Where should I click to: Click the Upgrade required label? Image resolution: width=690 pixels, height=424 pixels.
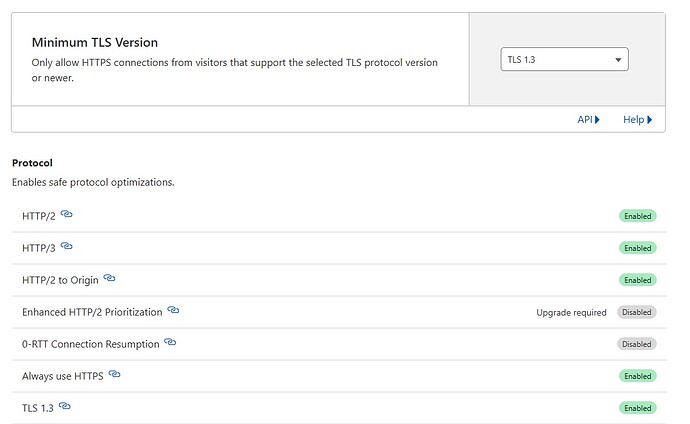571,312
